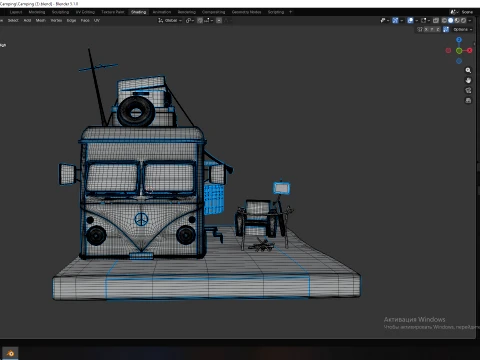Open the Rendering workspace tab
This screenshot has height=360, width=480.
coord(187,12)
